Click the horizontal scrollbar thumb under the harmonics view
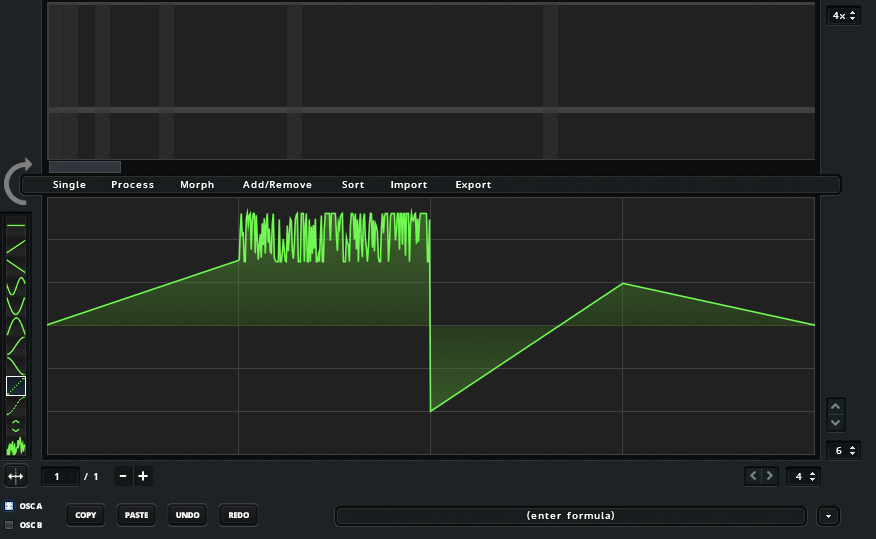Image resolution: width=876 pixels, height=539 pixels. [x=85, y=166]
